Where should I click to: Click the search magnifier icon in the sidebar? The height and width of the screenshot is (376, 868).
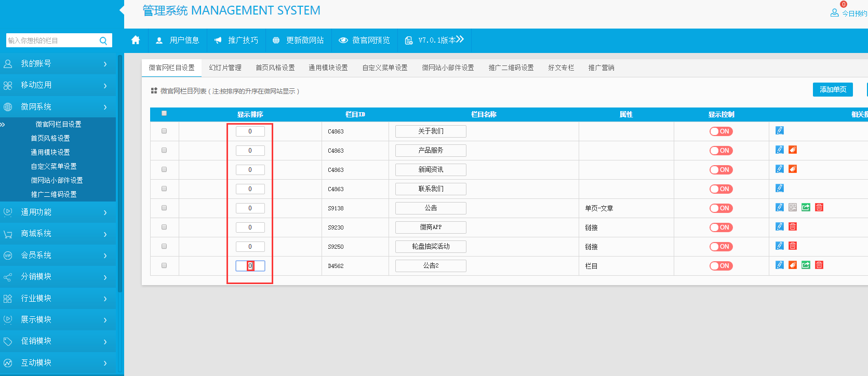(103, 41)
